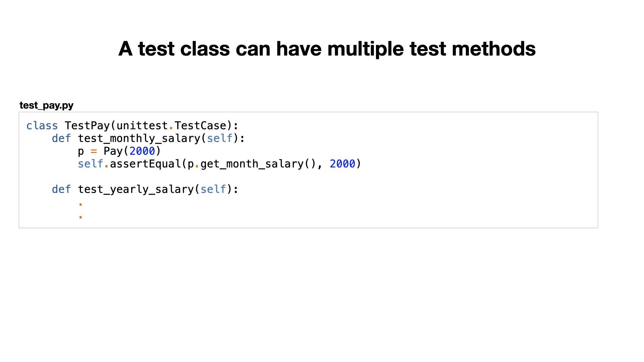Click the first orange ellipsis dot

[x=80, y=204]
